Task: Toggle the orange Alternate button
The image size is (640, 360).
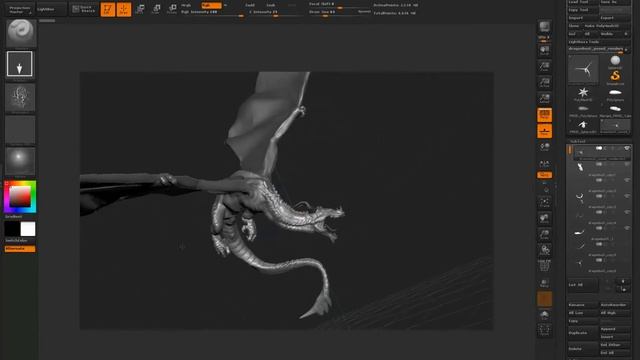Action: pos(20,249)
